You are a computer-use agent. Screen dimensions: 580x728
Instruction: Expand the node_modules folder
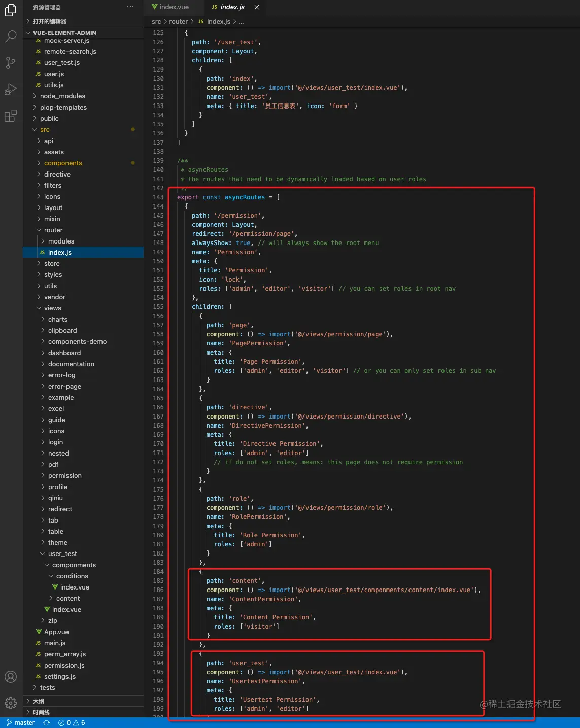pyautogui.click(x=62, y=96)
